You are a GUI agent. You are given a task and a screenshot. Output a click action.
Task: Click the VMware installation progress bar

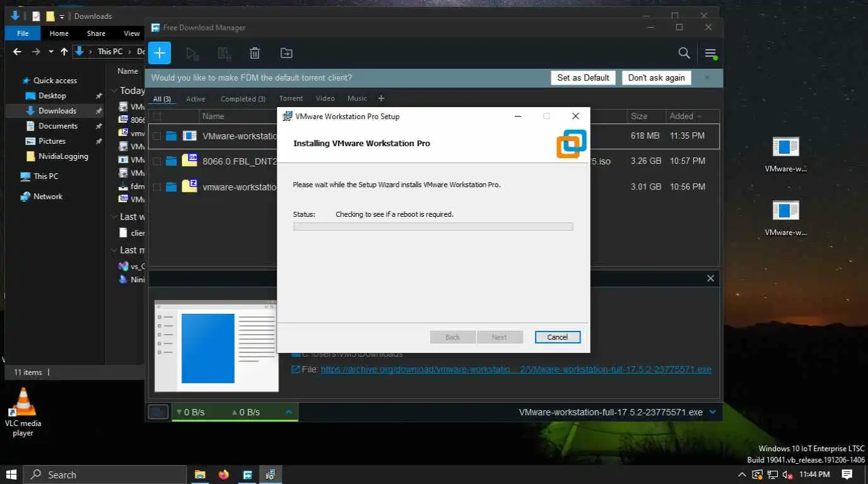point(433,226)
